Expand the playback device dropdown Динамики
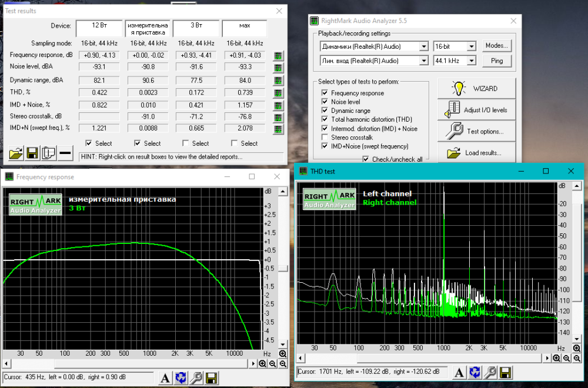Image resolution: width=588 pixels, height=388 pixels. click(423, 46)
